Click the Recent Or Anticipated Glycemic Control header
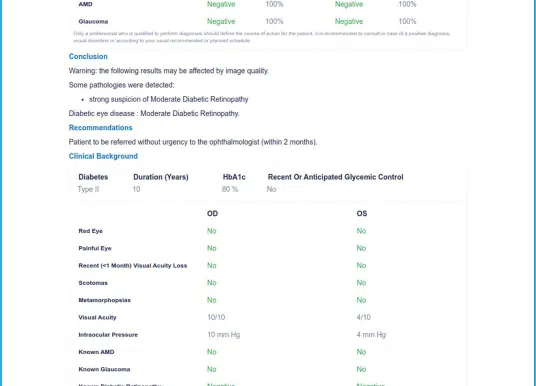 click(x=336, y=177)
